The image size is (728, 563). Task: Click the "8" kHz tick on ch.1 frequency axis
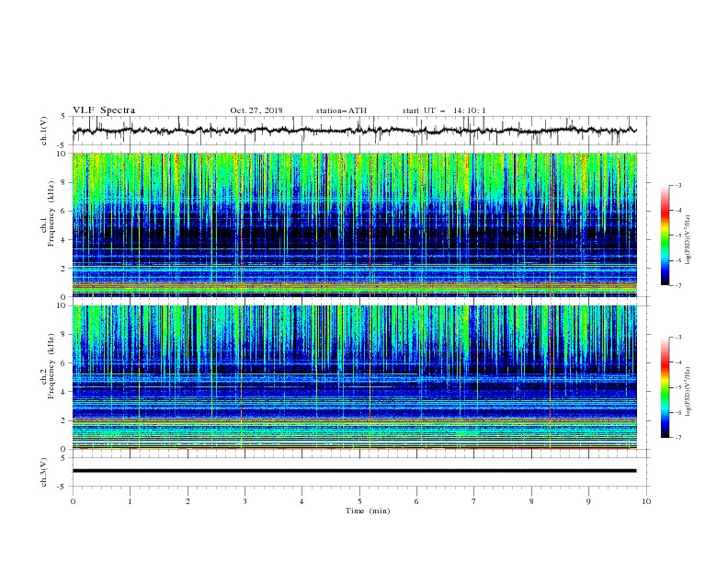click(63, 182)
